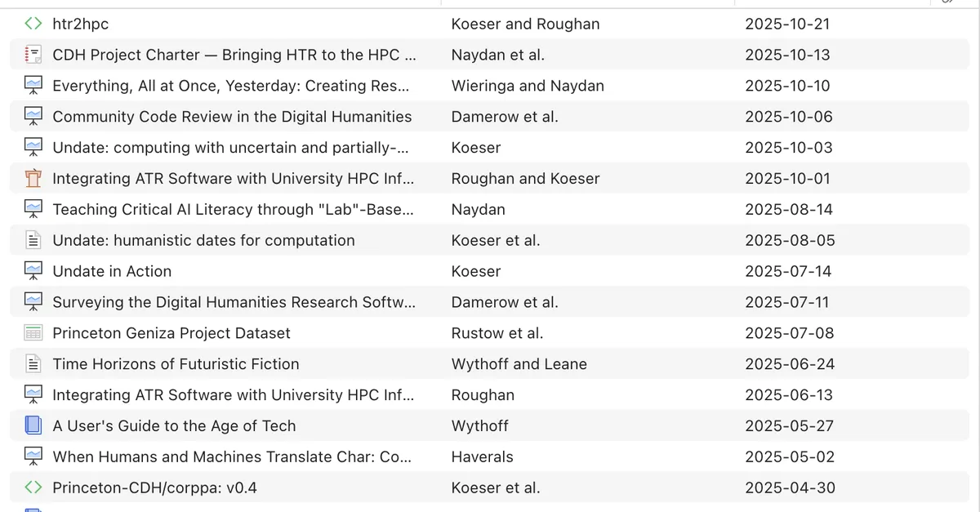Open Surveying the Digital Humanities Research Software entry
Screen dimensions: 980x512
(234, 302)
